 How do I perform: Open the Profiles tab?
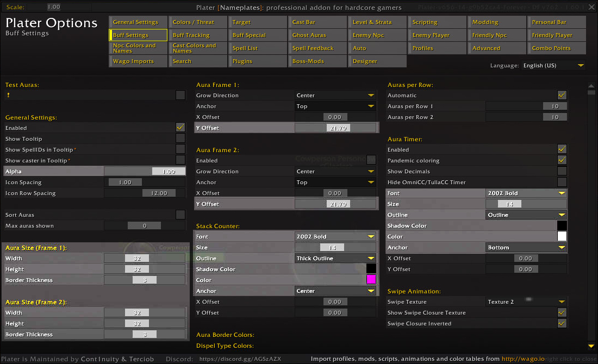[x=437, y=48]
